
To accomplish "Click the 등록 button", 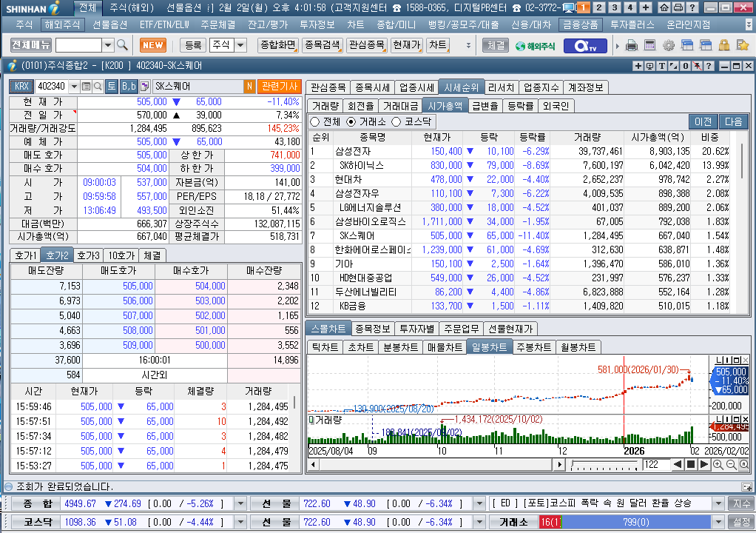I will coord(193,45).
